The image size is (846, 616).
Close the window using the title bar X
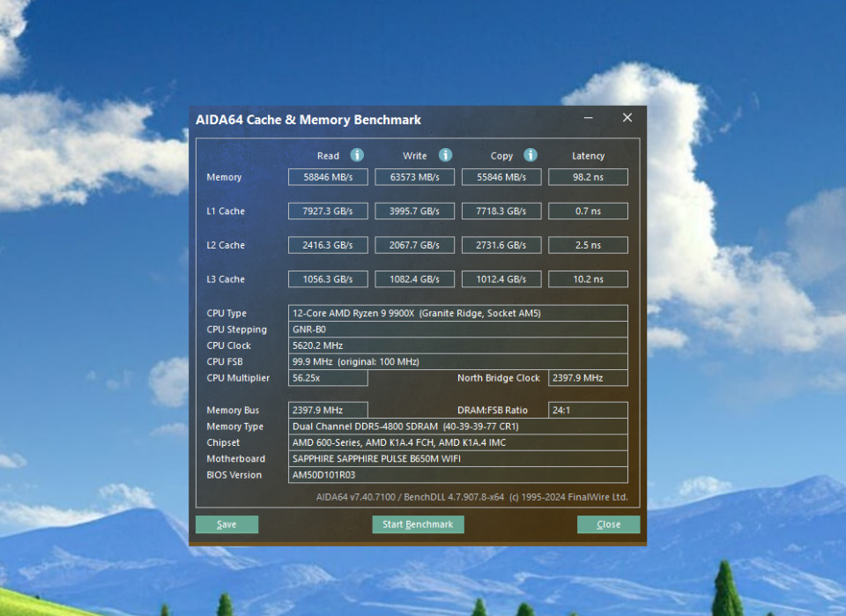pos(627,117)
